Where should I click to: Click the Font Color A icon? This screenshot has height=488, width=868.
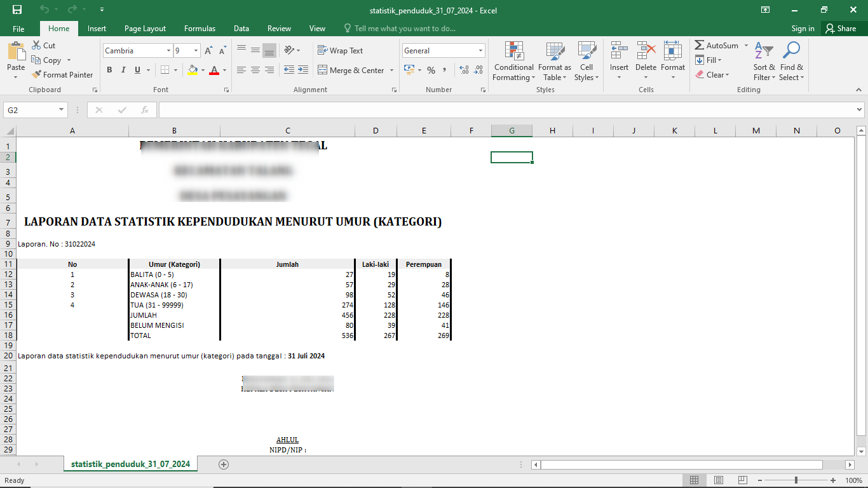(214, 70)
